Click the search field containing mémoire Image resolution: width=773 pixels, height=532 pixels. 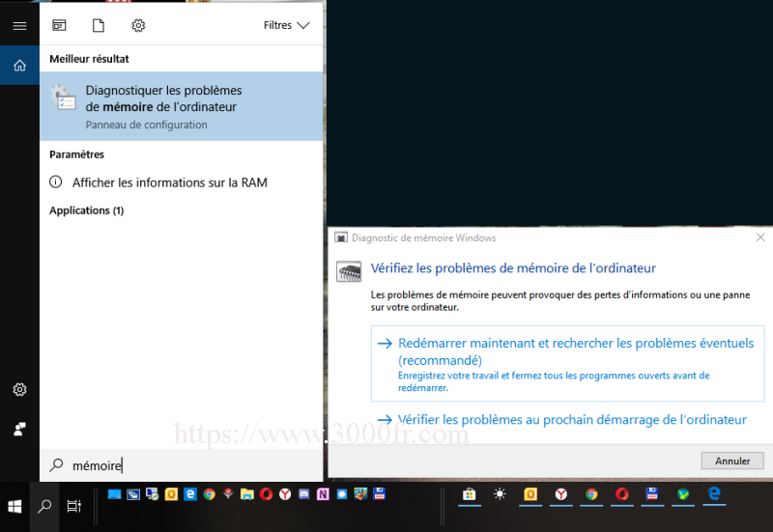point(182,465)
